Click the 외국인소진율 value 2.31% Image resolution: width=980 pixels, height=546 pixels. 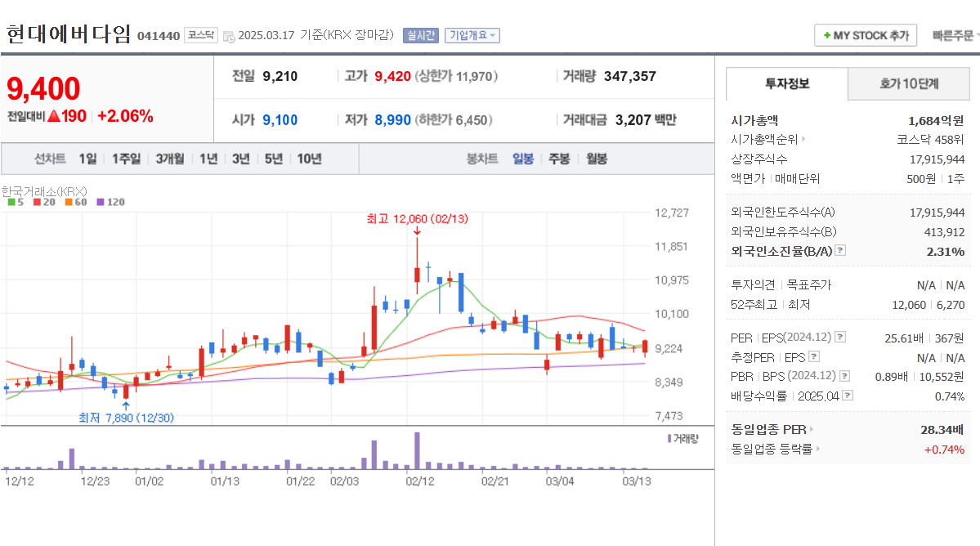(945, 251)
